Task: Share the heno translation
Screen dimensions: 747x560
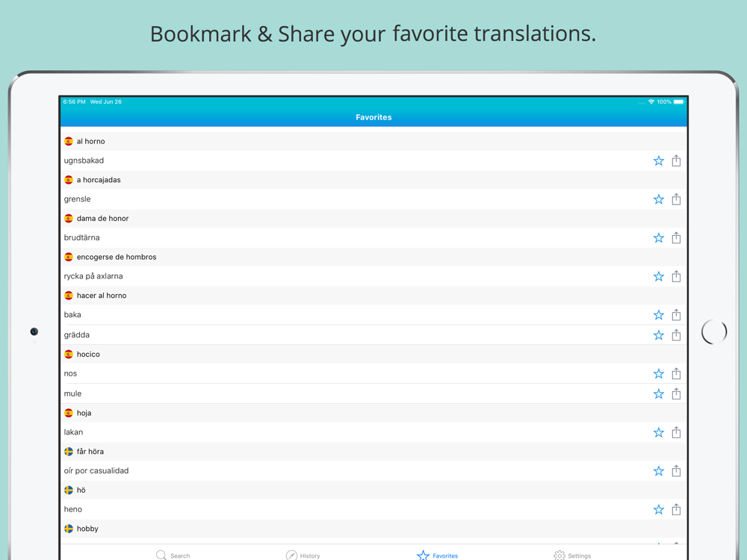Action: [x=676, y=509]
